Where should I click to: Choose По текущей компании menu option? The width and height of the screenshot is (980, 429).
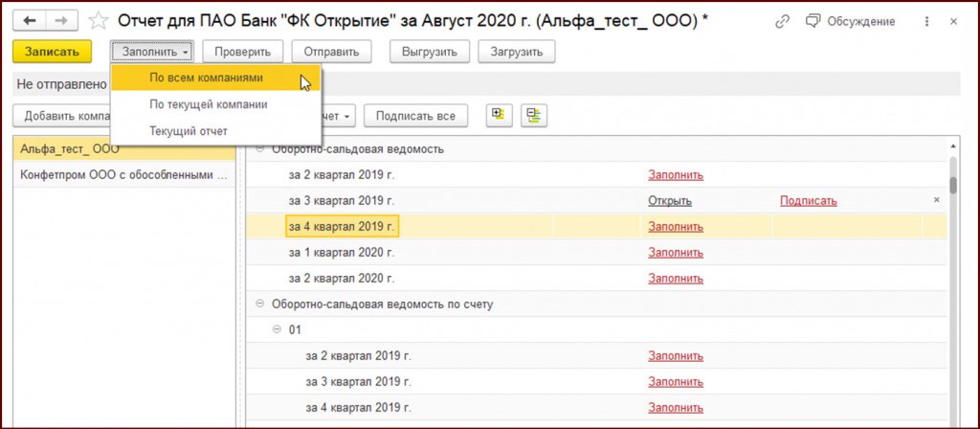click(x=209, y=104)
